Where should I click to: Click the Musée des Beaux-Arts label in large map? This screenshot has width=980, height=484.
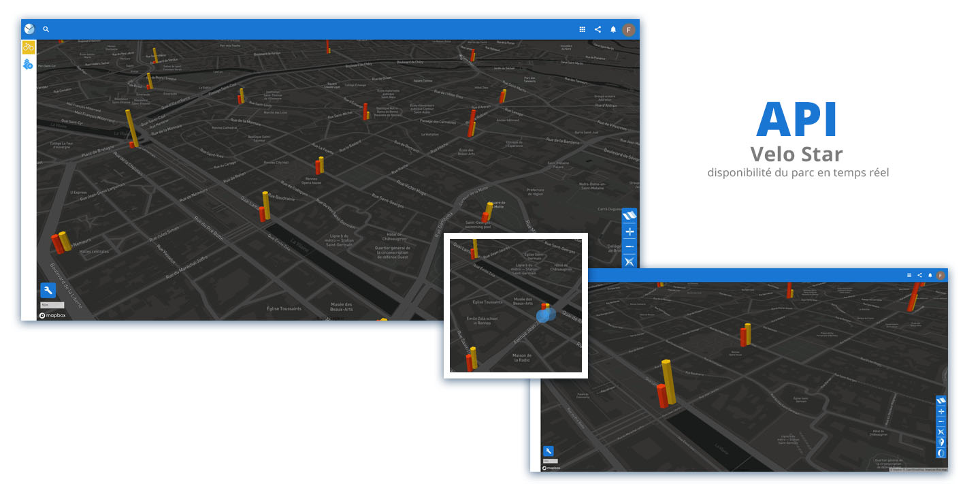pyautogui.click(x=341, y=307)
